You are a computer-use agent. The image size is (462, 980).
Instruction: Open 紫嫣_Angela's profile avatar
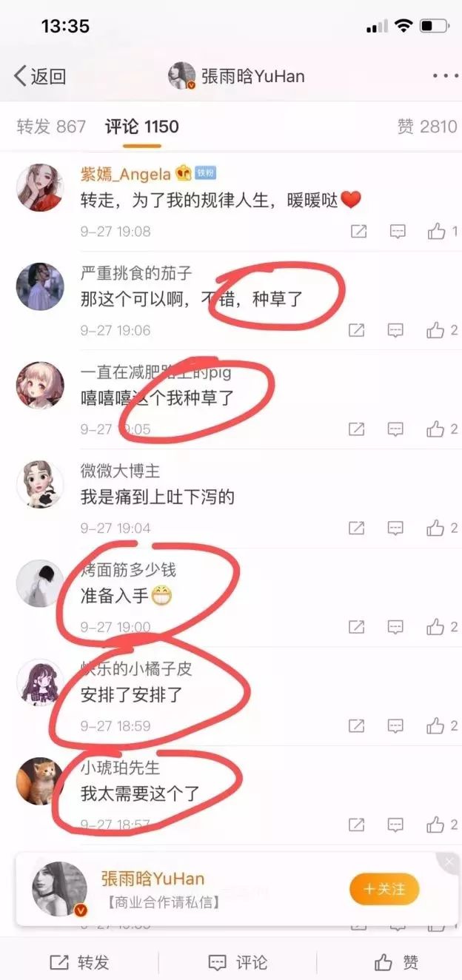pos(40,187)
